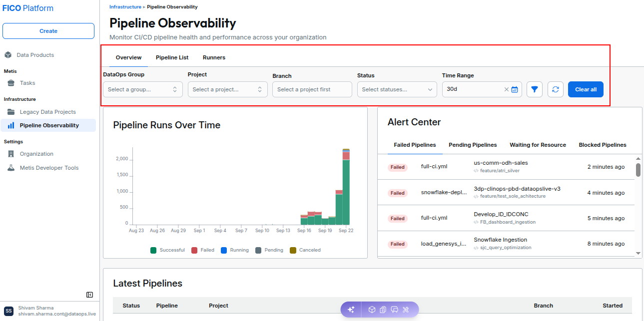Screen dimensions: 644x321
Task: Open the Snowflake Ingestion alert row
Action: 506,244
